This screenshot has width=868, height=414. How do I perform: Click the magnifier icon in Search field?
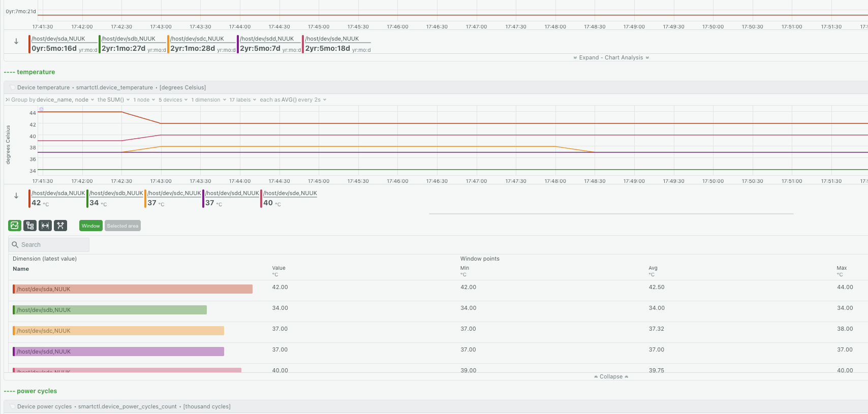pos(15,245)
